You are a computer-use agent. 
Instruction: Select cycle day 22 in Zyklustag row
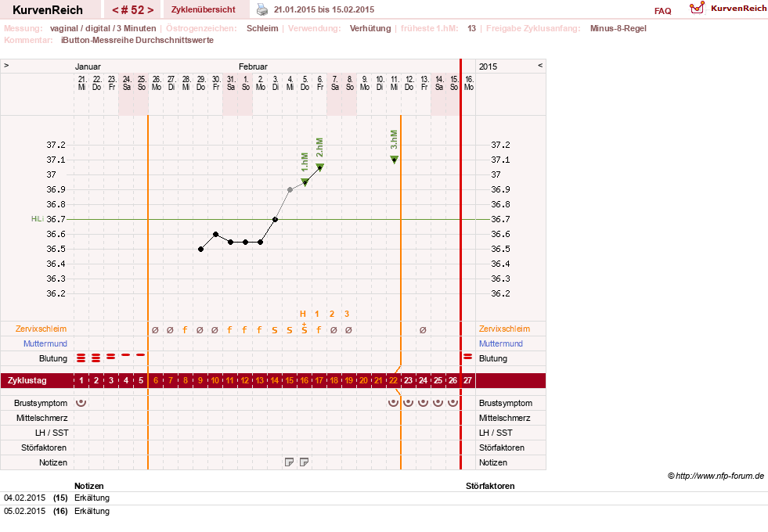(x=393, y=380)
